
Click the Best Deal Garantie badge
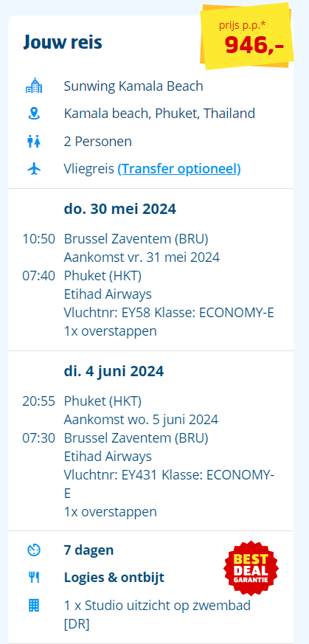(251, 568)
